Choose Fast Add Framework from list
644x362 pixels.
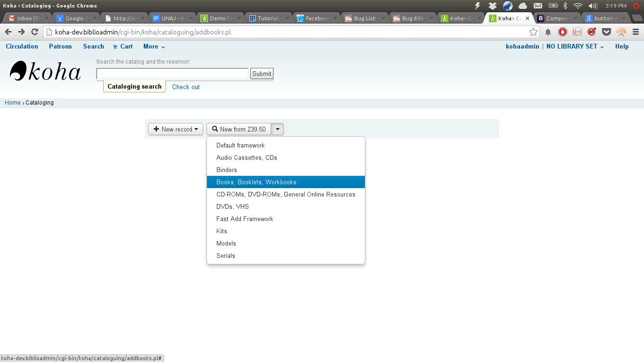(x=245, y=219)
